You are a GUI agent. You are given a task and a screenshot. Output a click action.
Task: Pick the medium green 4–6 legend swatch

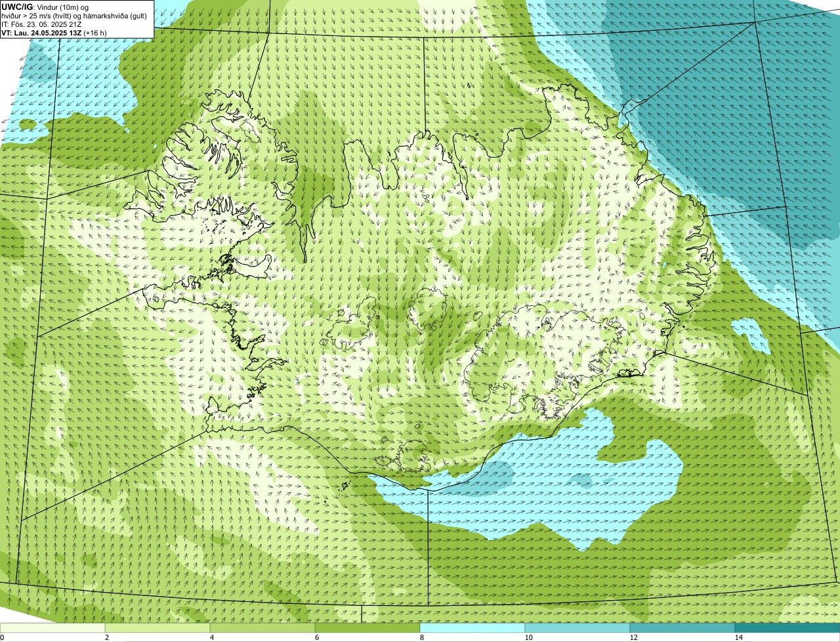pyautogui.click(x=262, y=628)
